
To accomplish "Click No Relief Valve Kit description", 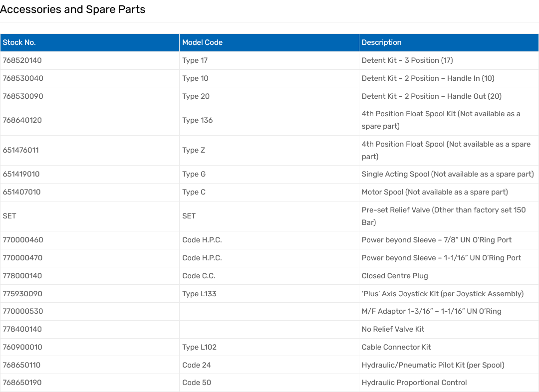I will tap(393, 329).
